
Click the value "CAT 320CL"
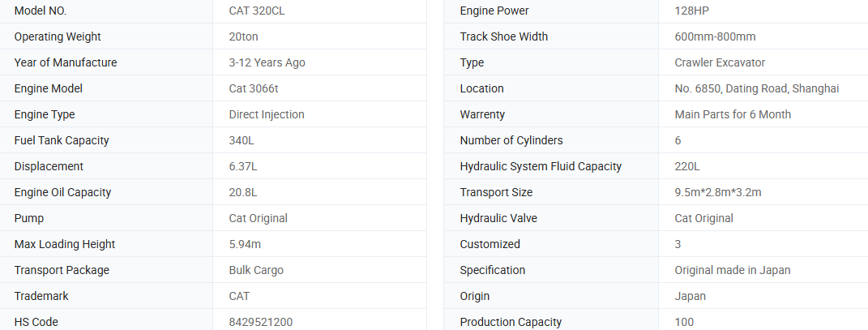pos(257,11)
